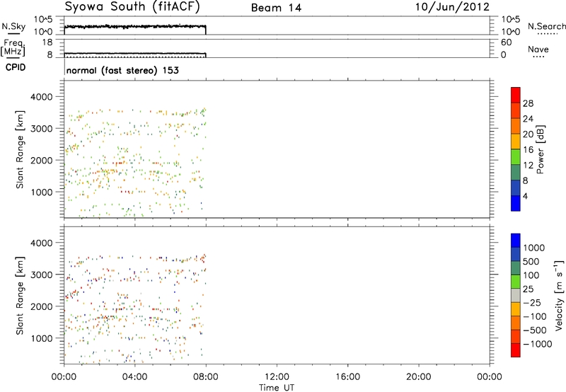This screenshot has height=392, width=566.
Task: Select the 08:00 time tick label
Action: (206, 377)
